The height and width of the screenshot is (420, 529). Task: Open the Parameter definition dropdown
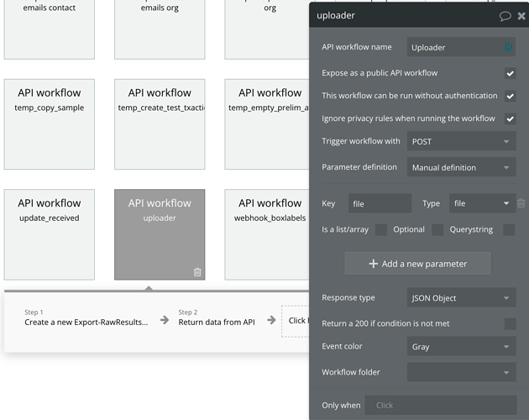click(461, 167)
